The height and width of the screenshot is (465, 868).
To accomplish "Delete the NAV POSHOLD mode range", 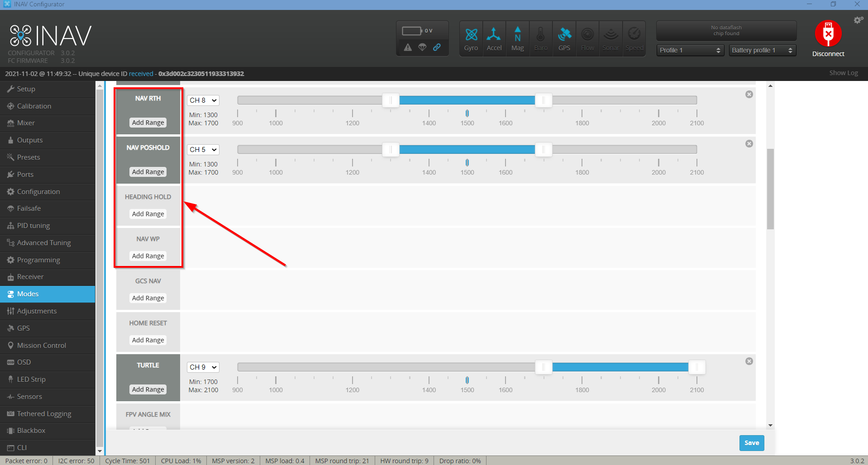I will 749,143.
